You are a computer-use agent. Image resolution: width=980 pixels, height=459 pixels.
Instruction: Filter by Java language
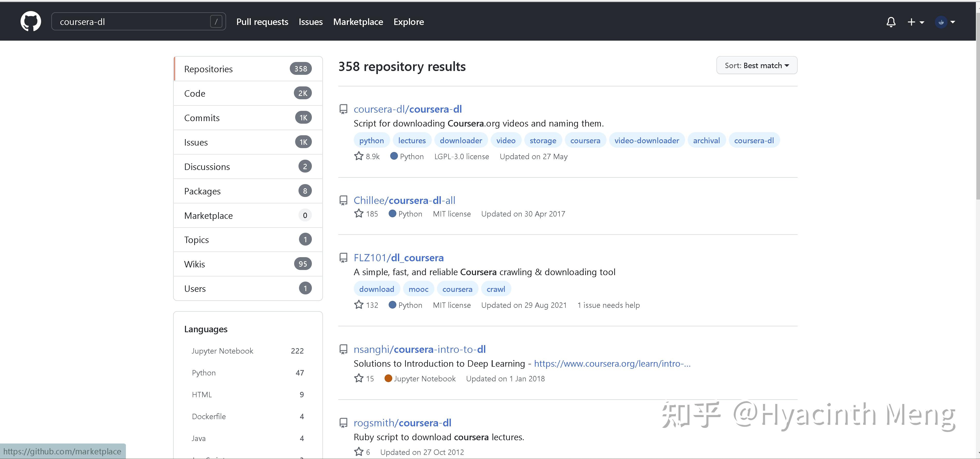coord(248,438)
